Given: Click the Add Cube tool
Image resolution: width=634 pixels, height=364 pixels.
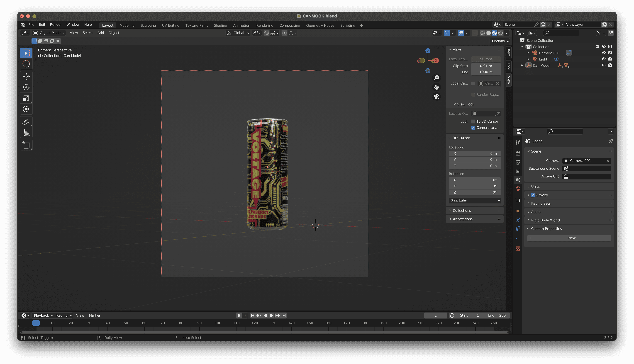Looking at the screenshot, I should [x=26, y=145].
